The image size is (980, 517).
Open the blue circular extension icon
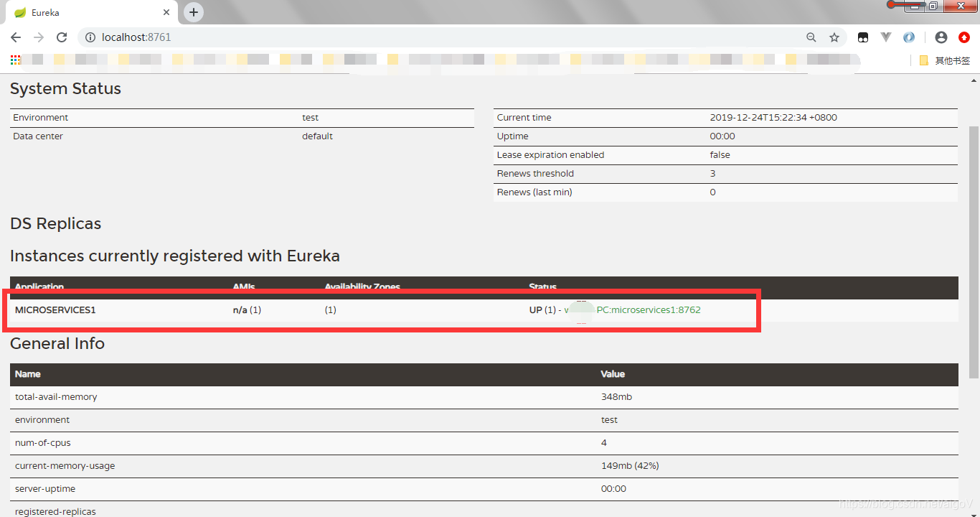click(x=909, y=37)
